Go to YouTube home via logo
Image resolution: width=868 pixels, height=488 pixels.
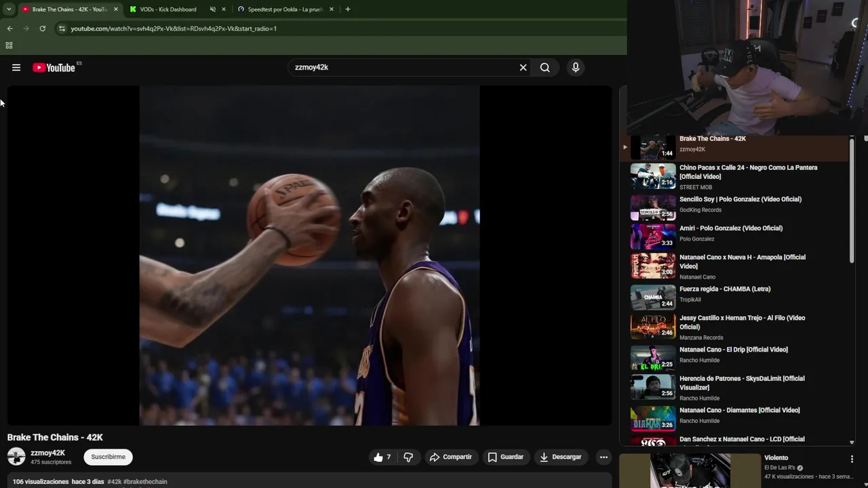pyautogui.click(x=54, y=68)
